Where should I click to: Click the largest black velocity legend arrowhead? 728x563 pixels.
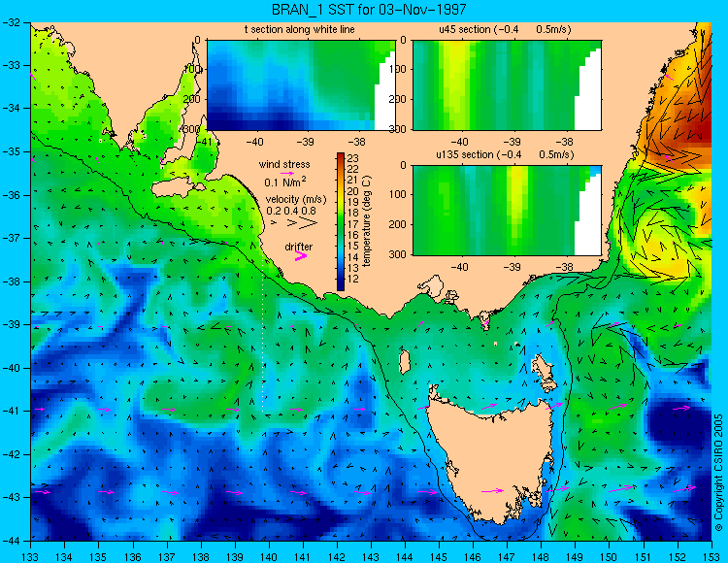click(x=309, y=223)
